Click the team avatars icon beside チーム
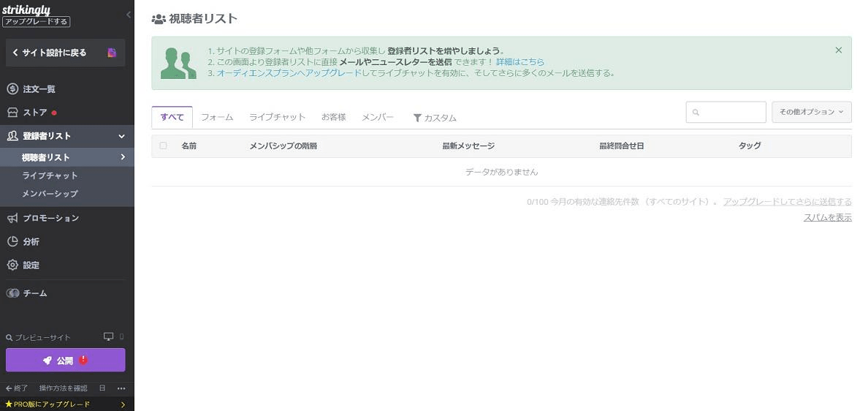This screenshot has height=411, width=868. click(x=12, y=293)
